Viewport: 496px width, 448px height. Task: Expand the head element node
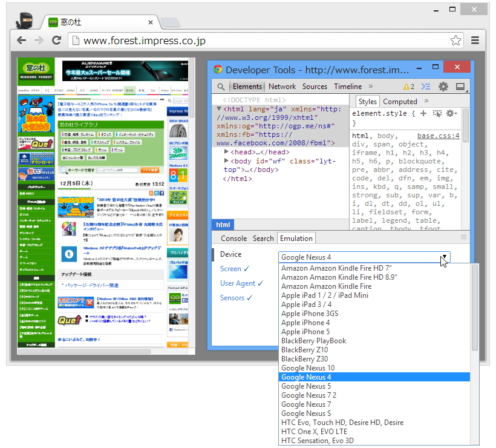(x=226, y=152)
